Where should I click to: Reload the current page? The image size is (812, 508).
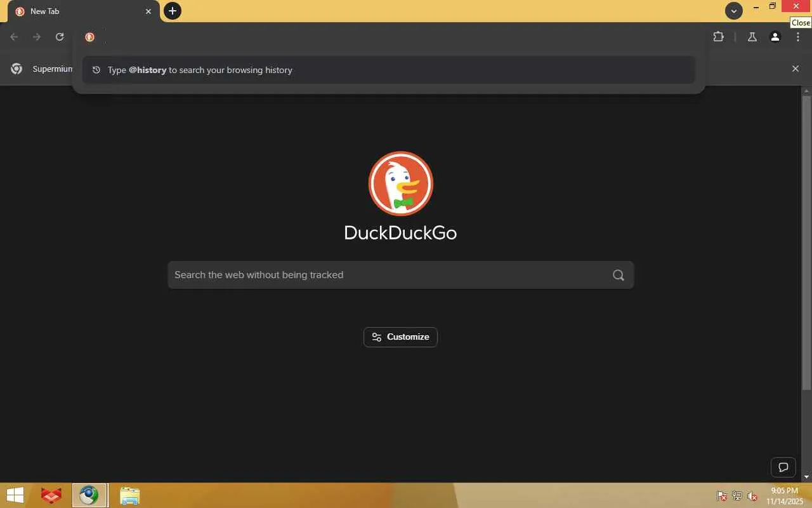click(60, 37)
